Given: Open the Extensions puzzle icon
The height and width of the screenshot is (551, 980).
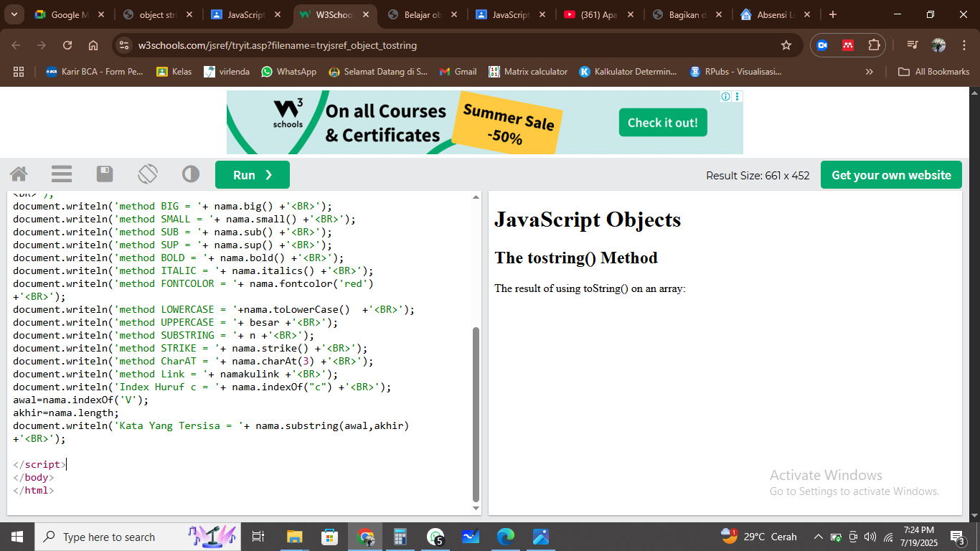Looking at the screenshot, I should 874,45.
